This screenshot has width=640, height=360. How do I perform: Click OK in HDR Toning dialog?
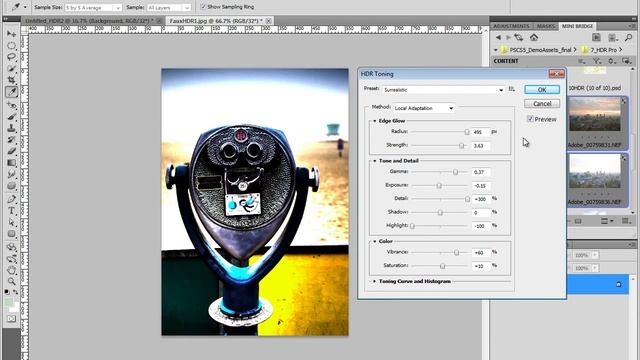[542, 90]
